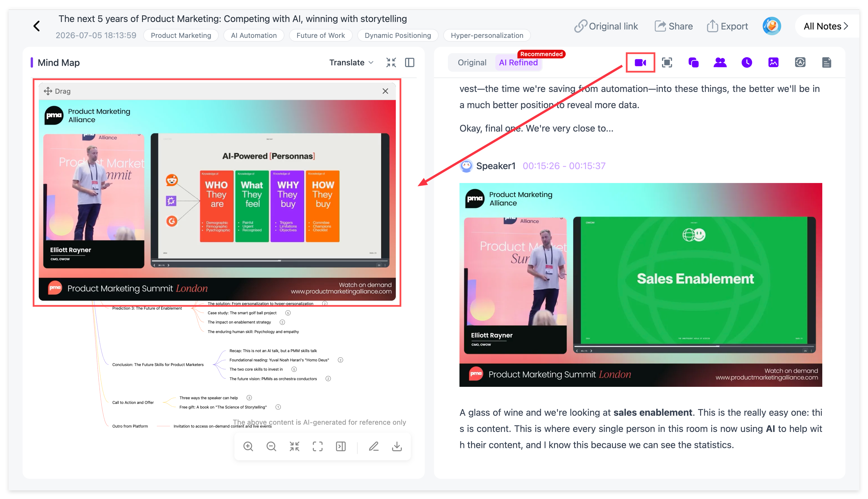The image size is (868, 499).
Task: Toggle the video camera player icon
Action: point(640,63)
